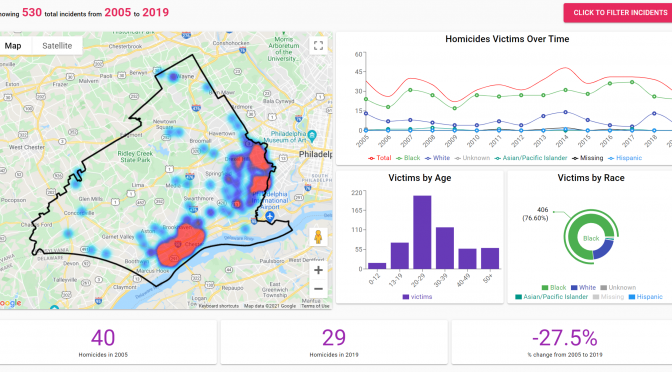Click the 0-12 age bar
Viewport: 672px width, 372px height.
pyautogui.click(x=377, y=266)
